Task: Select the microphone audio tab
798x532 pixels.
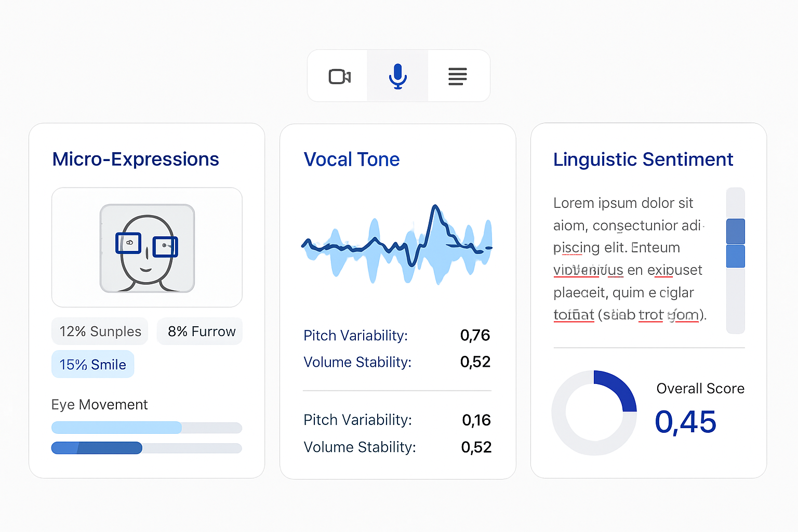Action: tap(398, 76)
